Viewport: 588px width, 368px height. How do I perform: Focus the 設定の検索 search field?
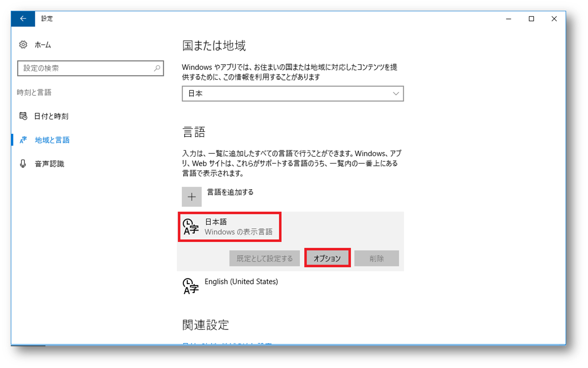coord(91,68)
